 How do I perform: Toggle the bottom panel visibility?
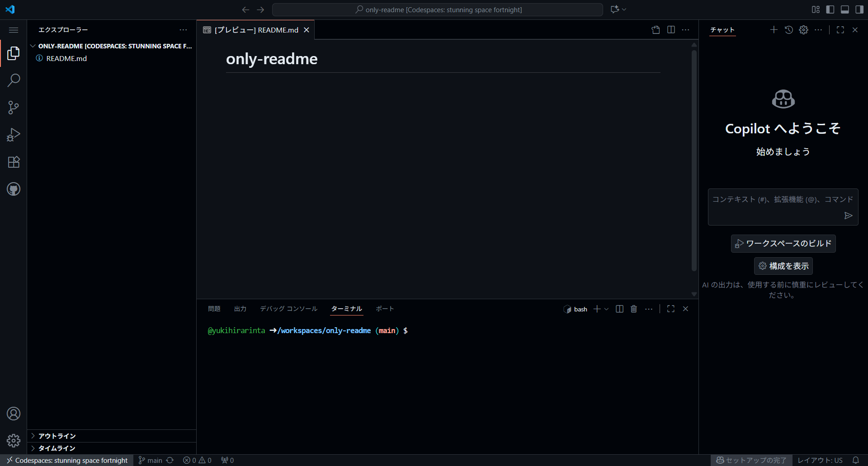point(844,9)
